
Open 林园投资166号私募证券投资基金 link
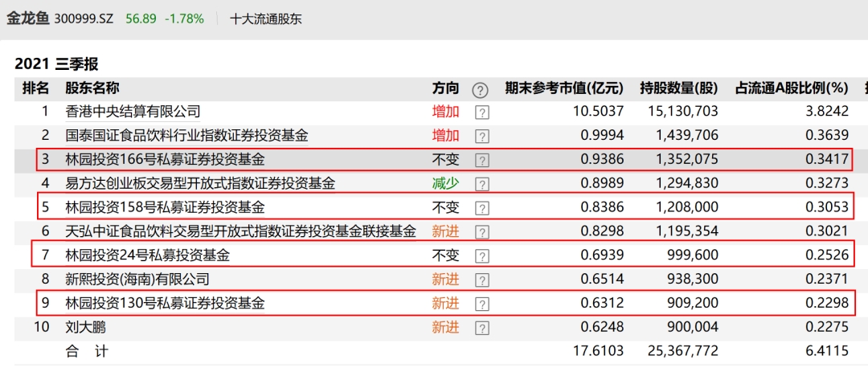point(165,160)
